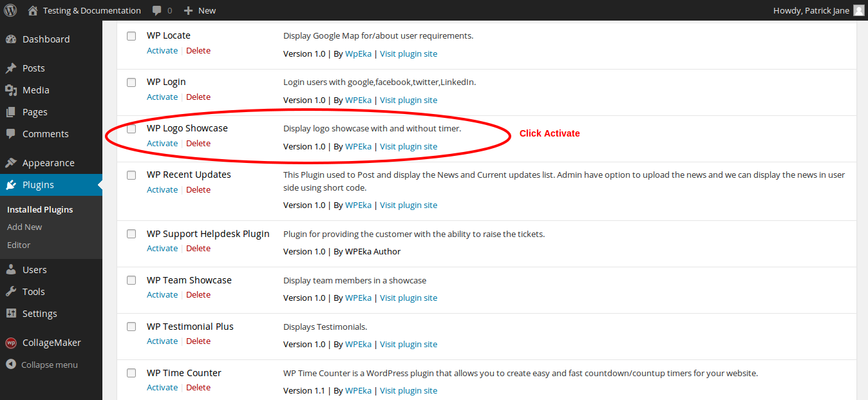Tick the WP Team Showcase checkbox
Image resolution: width=868 pixels, height=400 pixels.
point(131,280)
